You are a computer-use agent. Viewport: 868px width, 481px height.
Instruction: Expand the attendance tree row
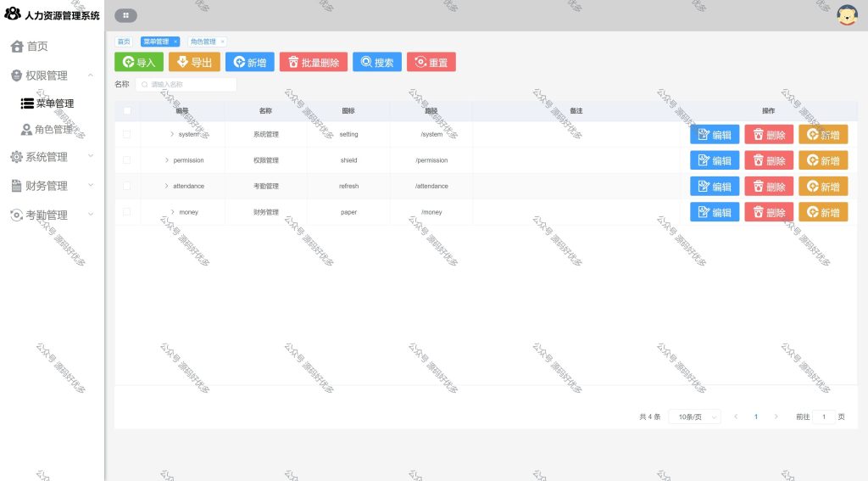(167, 186)
